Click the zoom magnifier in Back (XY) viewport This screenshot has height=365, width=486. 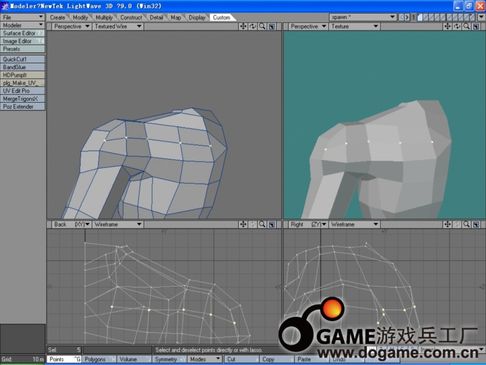click(262, 224)
